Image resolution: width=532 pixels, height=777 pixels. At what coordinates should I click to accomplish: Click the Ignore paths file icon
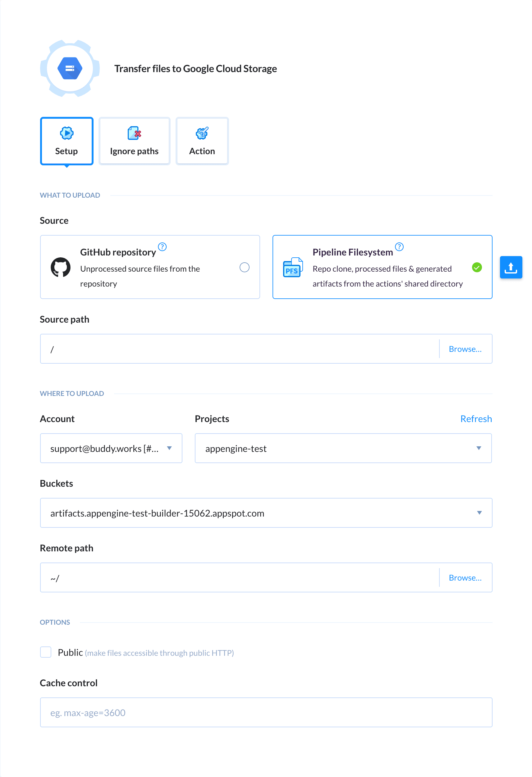[x=134, y=133]
